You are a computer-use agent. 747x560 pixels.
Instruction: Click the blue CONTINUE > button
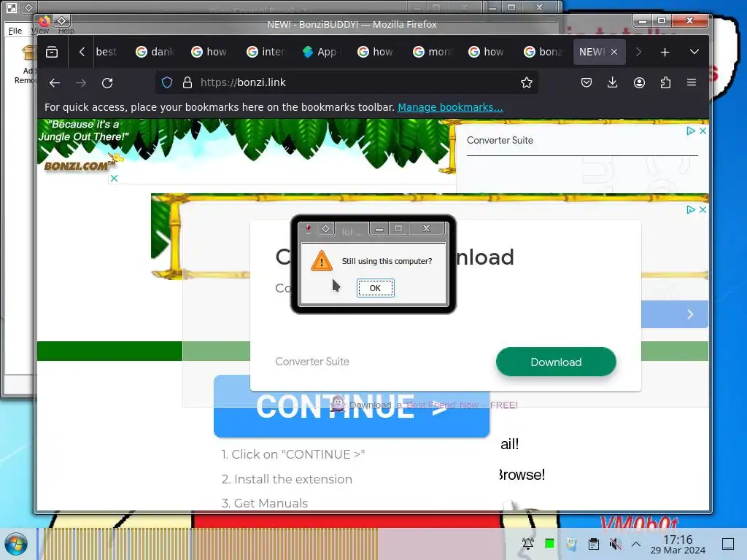tap(352, 406)
